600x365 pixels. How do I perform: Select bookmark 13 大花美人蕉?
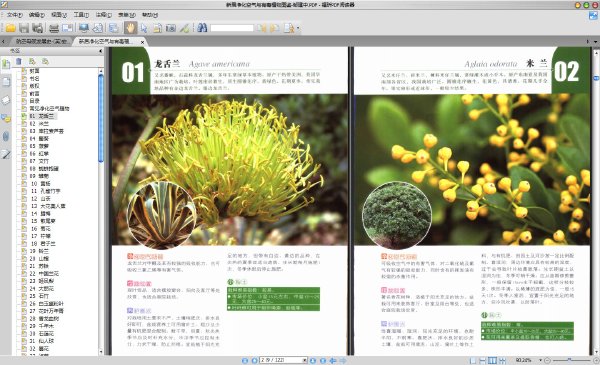48,206
